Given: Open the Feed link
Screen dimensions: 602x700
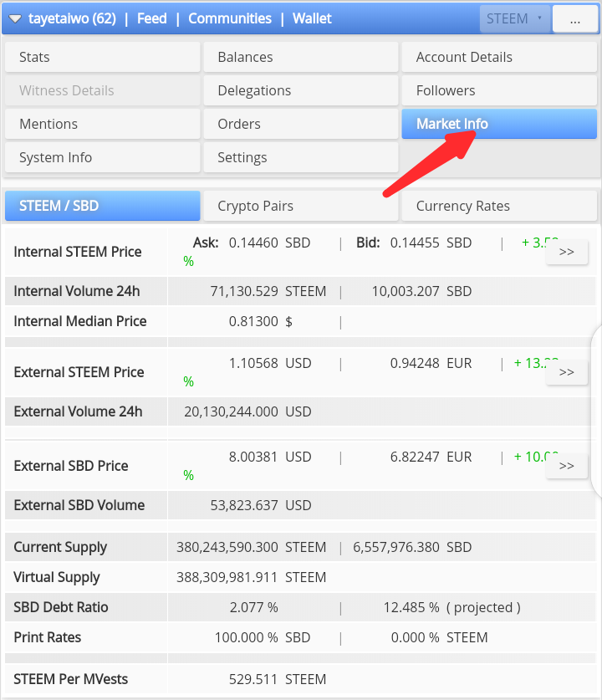Looking at the screenshot, I should click(151, 18).
